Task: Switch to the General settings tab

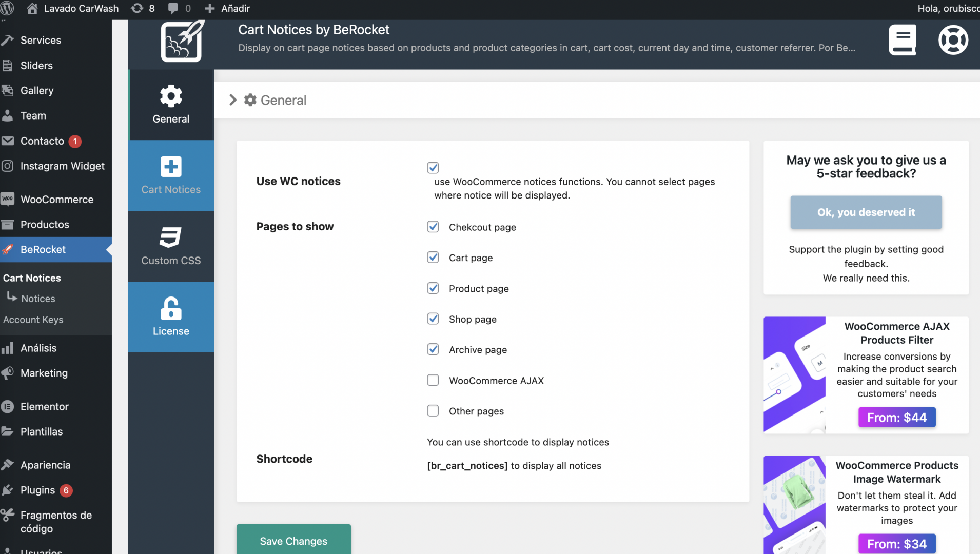Action: pos(171,105)
